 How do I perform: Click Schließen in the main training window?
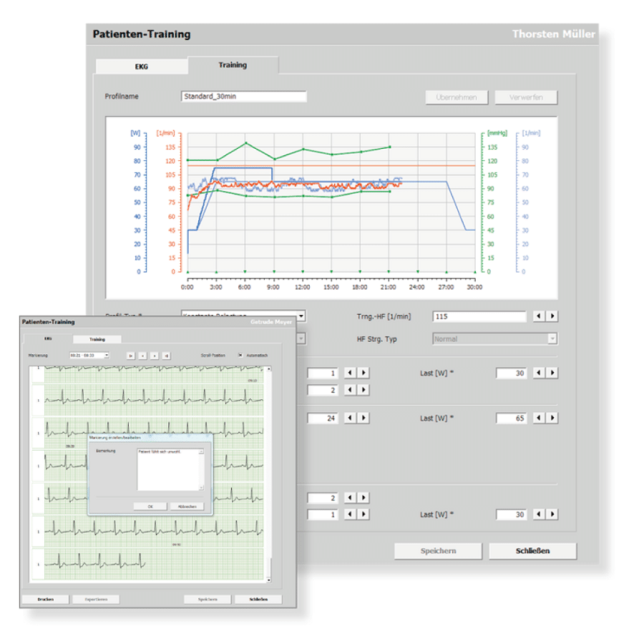532,551
